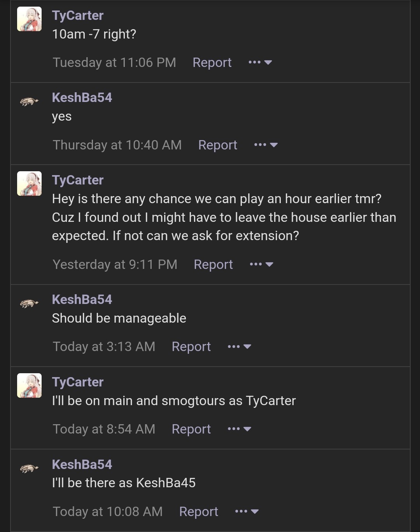Expand the more-options menu on Tuesday 11:06 PM post
This screenshot has width=420, height=532.
(x=260, y=62)
